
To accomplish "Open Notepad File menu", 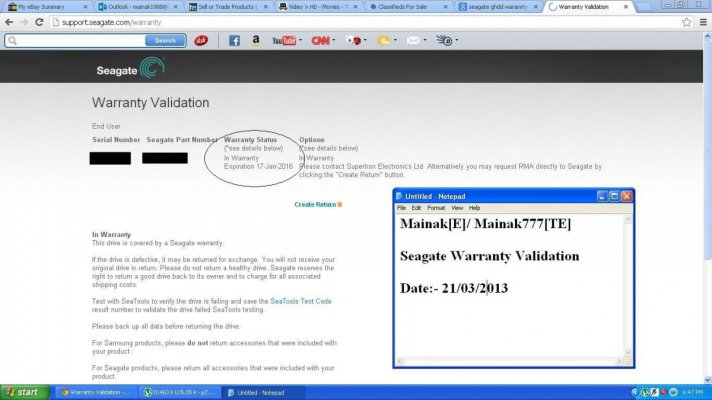I will [401, 208].
